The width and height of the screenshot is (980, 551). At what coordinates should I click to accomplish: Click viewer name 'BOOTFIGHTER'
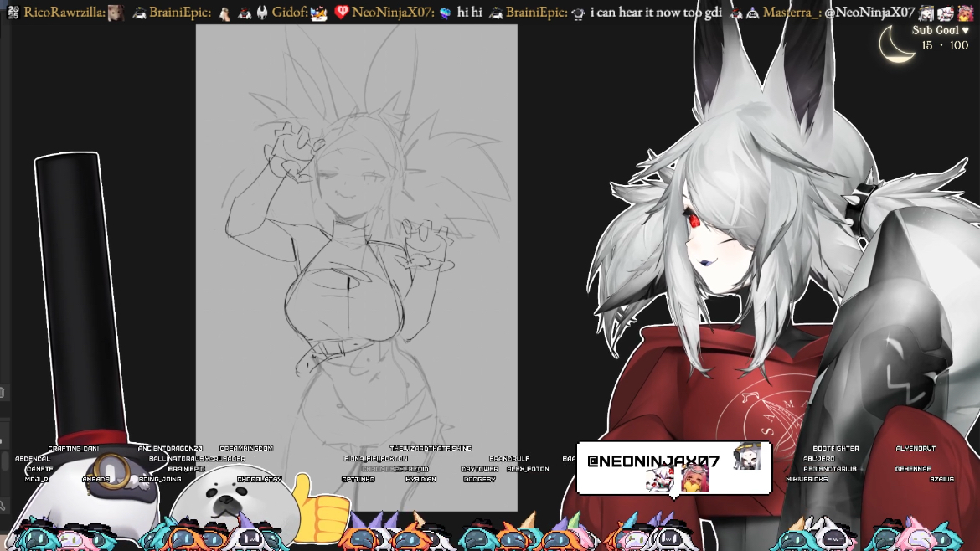click(x=836, y=449)
